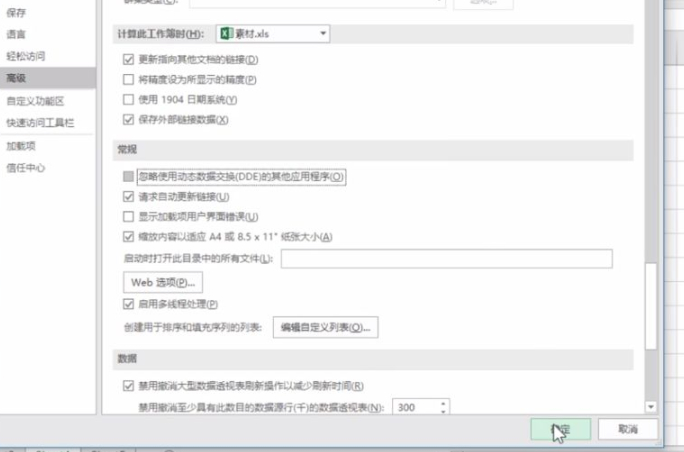Click the 启动时打开此目录中的所有文件 input field
Screen dimensions: 684x452
point(447,259)
